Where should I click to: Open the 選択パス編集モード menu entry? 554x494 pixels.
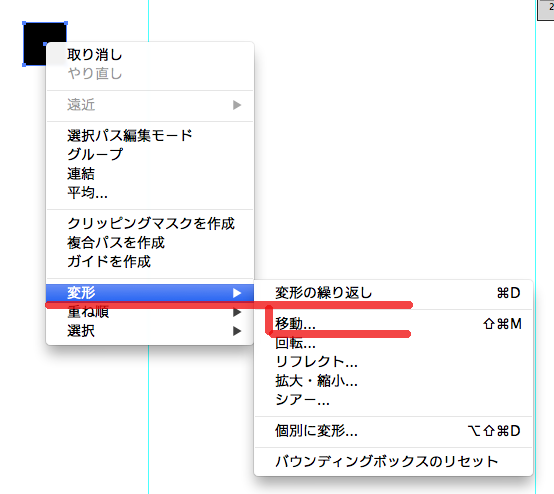tap(150, 135)
